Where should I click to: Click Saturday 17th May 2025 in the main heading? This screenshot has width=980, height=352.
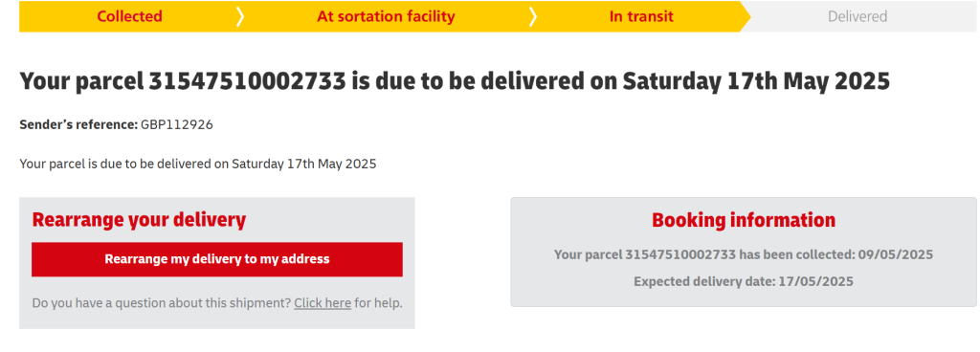[756, 81]
